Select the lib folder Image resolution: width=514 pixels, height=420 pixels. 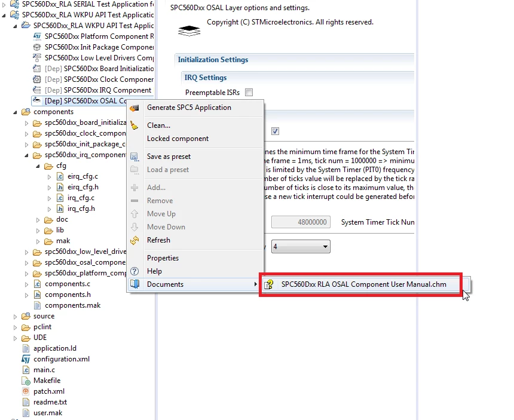[60, 230]
